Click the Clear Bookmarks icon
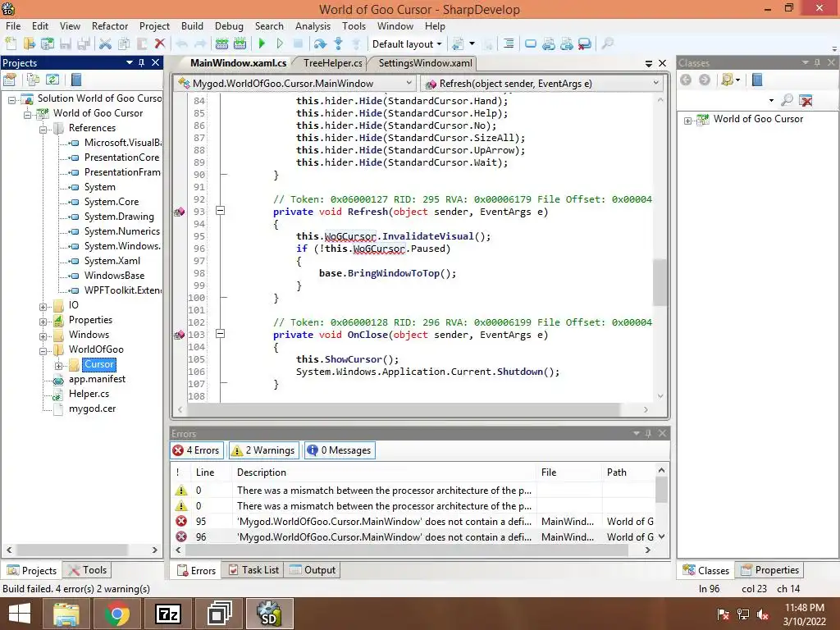 pyautogui.click(x=585, y=44)
